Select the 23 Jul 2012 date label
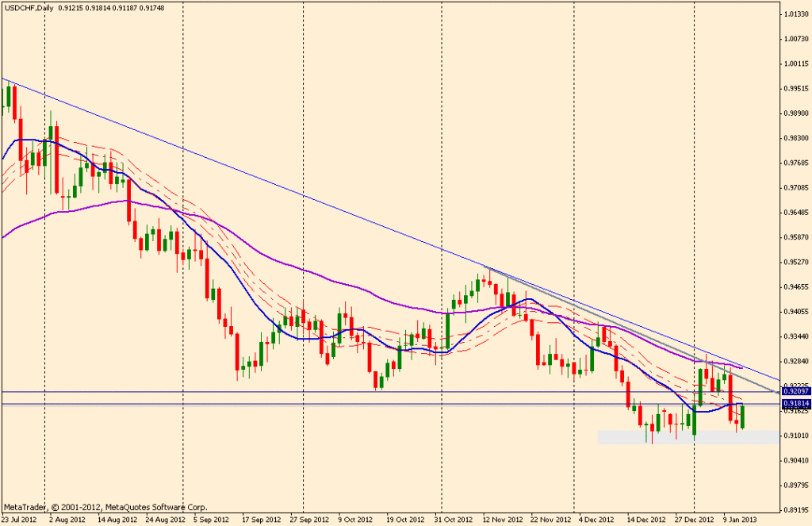812x526 pixels. [18, 520]
